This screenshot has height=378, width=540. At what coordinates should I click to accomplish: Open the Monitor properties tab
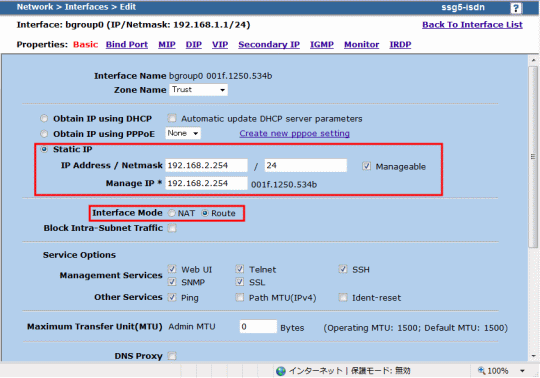tap(361, 45)
